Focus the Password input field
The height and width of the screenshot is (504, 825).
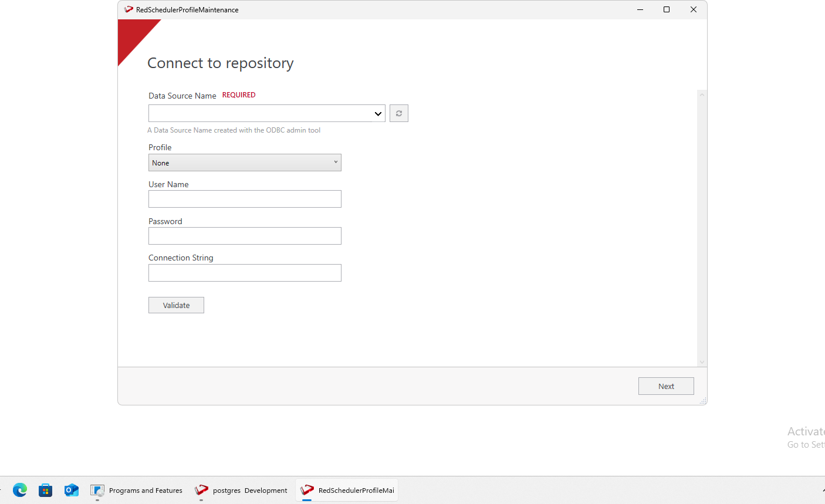pyautogui.click(x=245, y=236)
